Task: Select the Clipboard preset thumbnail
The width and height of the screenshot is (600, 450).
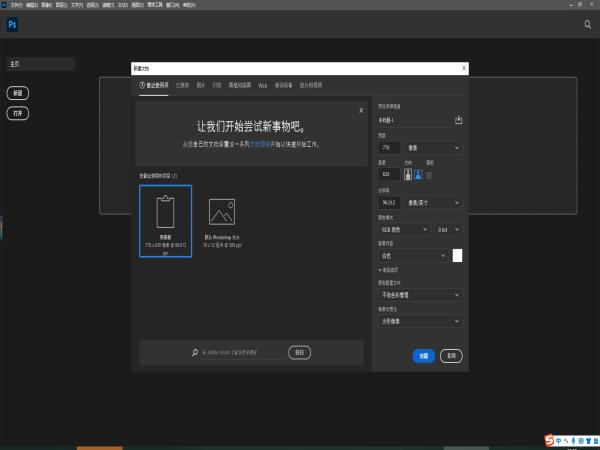Action: (166, 220)
